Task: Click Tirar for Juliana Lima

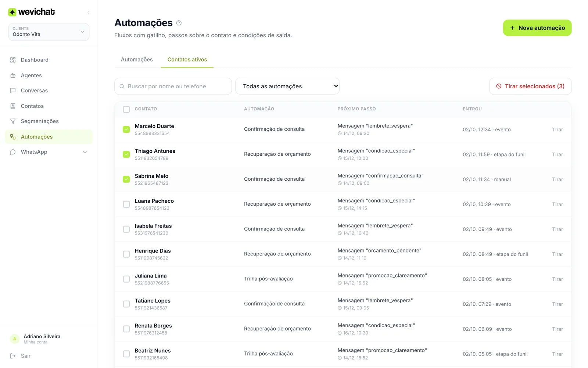Action: pyautogui.click(x=557, y=279)
